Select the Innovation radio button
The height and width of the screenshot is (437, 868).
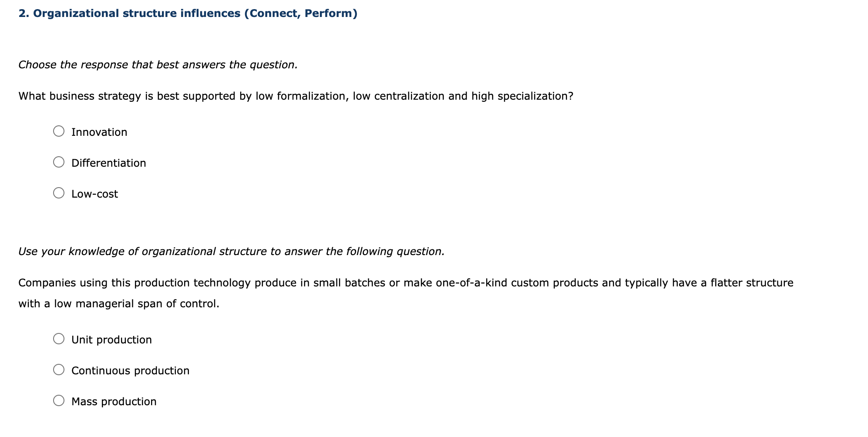pyautogui.click(x=59, y=131)
